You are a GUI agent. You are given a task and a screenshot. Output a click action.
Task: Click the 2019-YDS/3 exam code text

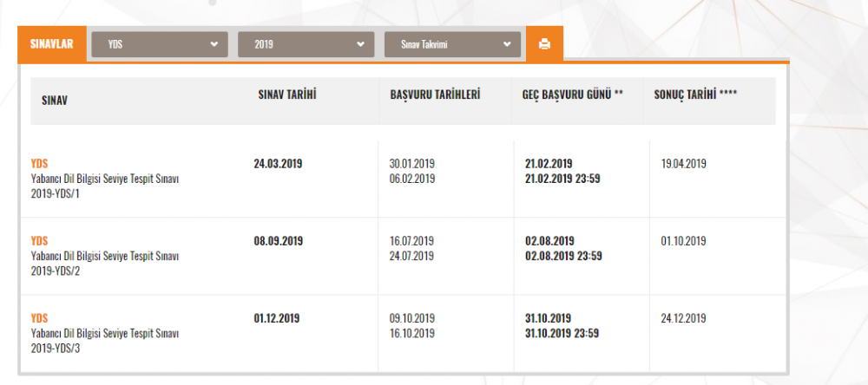click(56, 349)
